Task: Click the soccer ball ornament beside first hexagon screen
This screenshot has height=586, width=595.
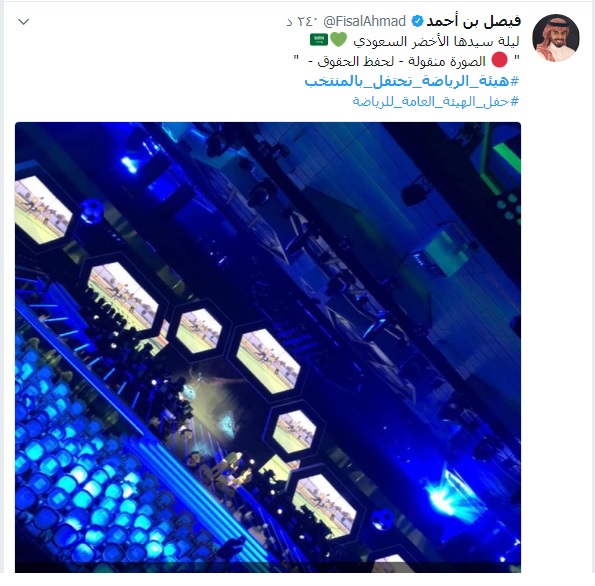Action: 91,211
